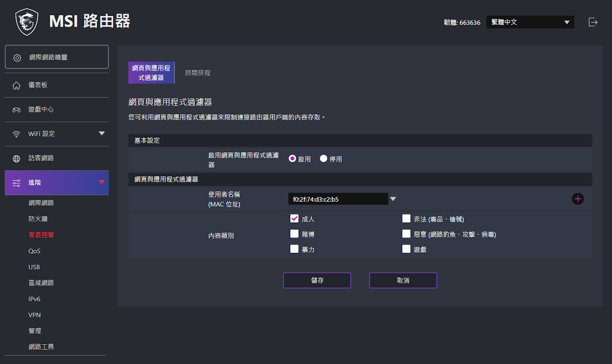
Task: Collapse the 進階 menu red arrow
Action: 102,182
